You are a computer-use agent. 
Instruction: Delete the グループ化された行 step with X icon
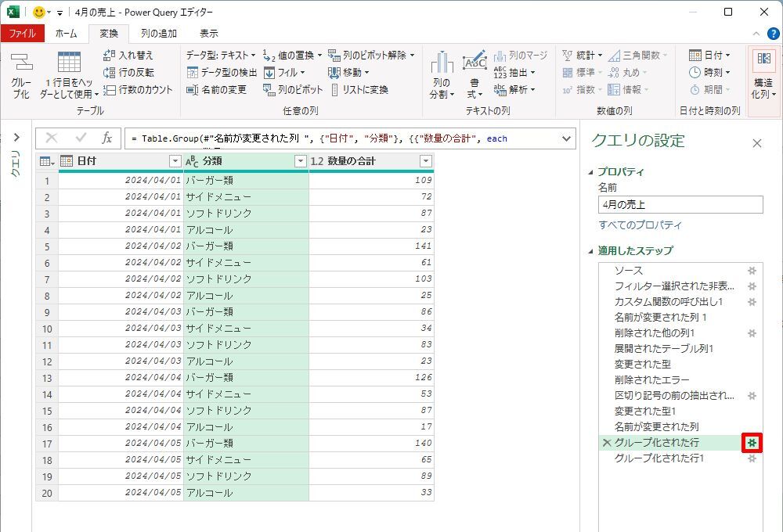(x=606, y=443)
